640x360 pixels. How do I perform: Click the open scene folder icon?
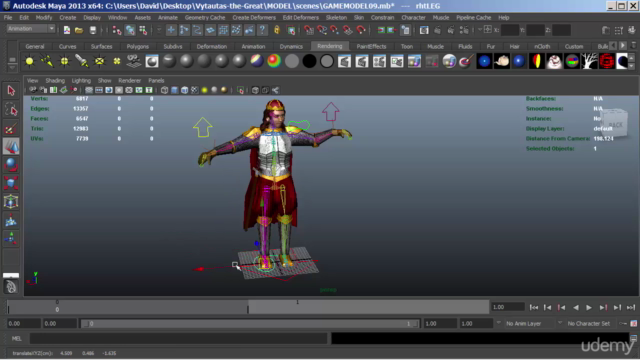pos(79,30)
